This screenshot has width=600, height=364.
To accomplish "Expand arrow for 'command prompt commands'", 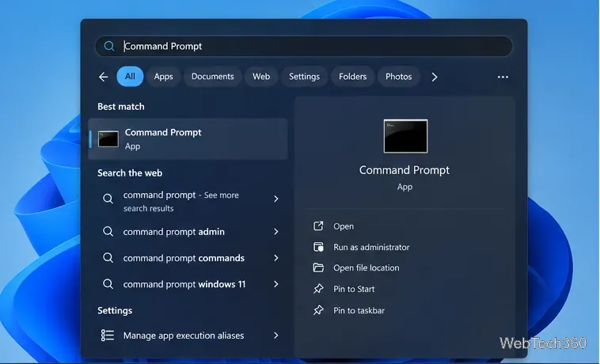I will click(x=276, y=258).
